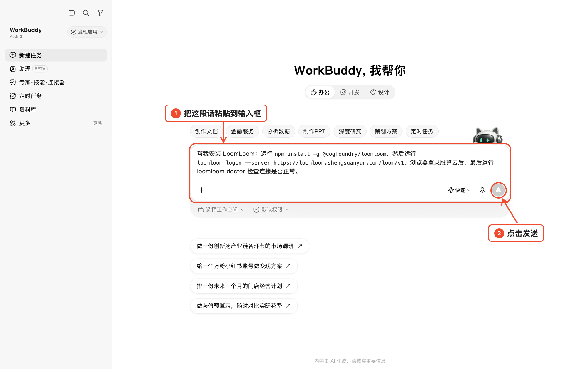Screen dimensions: 588x369
Task: Switch to the 开发 tab
Action: point(350,92)
